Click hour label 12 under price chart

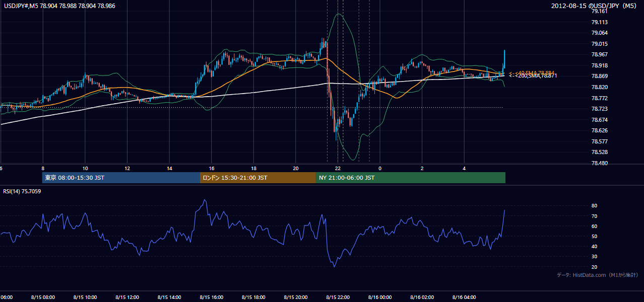(x=127, y=169)
